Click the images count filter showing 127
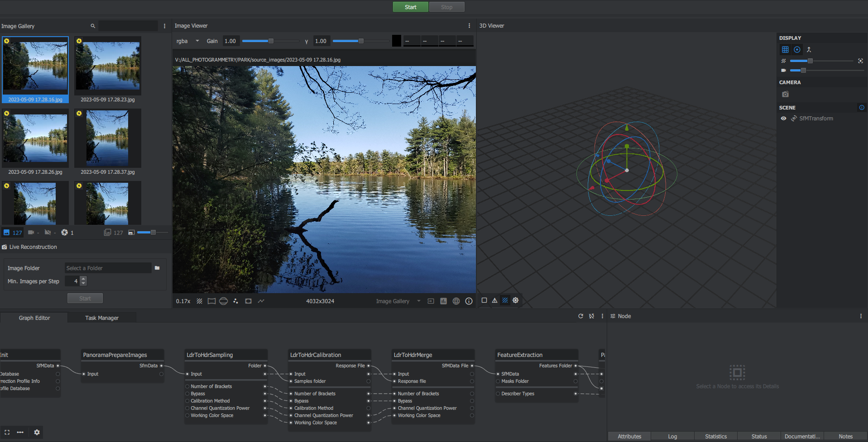This screenshot has width=868, height=442. [13, 233]
